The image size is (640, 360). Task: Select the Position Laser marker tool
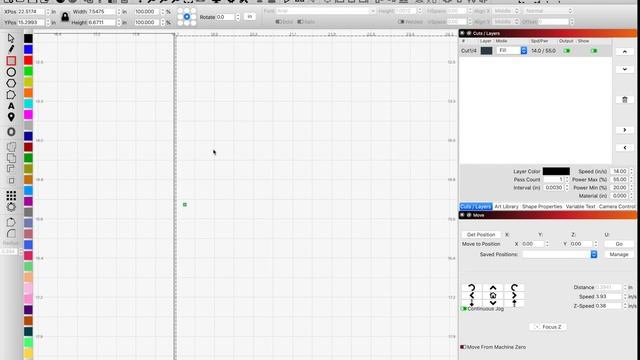point(11,117)
